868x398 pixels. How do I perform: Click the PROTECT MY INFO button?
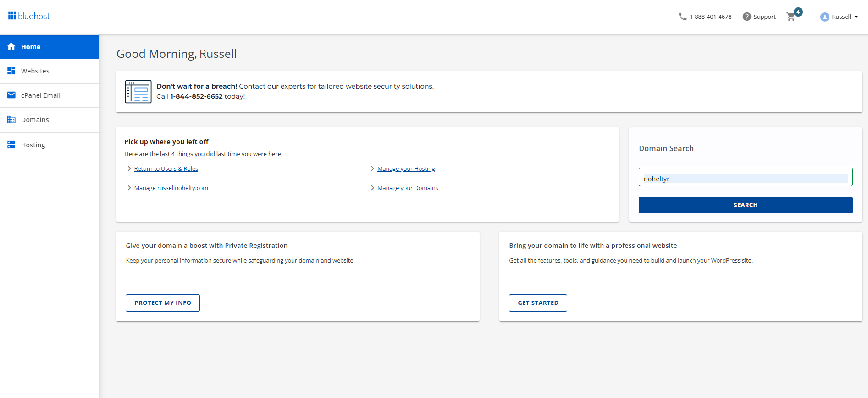(163, 303)
